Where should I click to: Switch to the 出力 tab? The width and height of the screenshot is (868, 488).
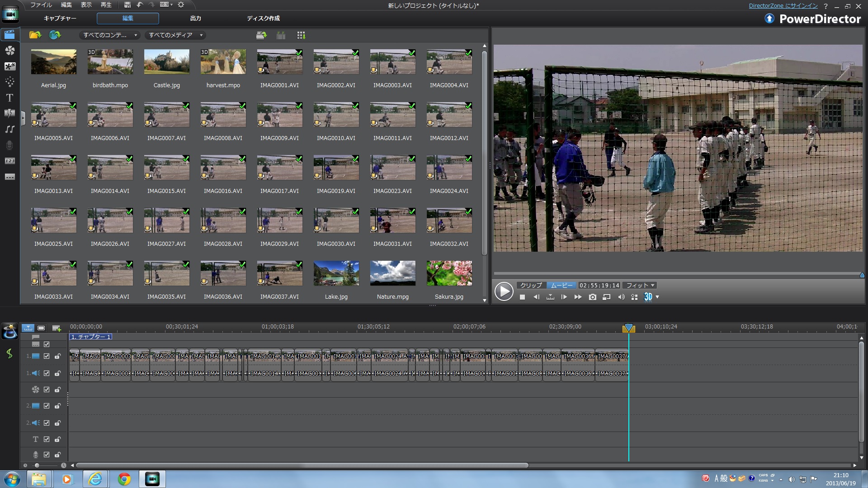pyautogui.click(x=195, y=19)
